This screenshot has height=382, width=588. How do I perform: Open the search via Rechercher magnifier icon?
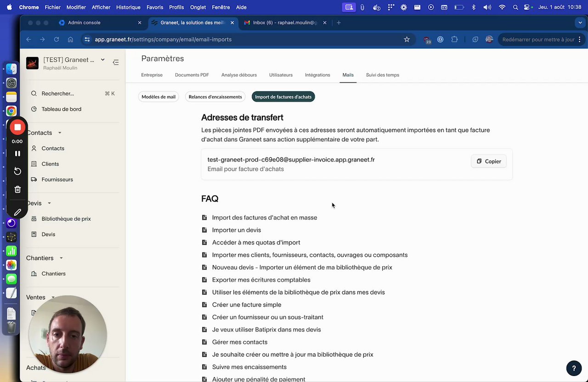click(x=34, y=93)
